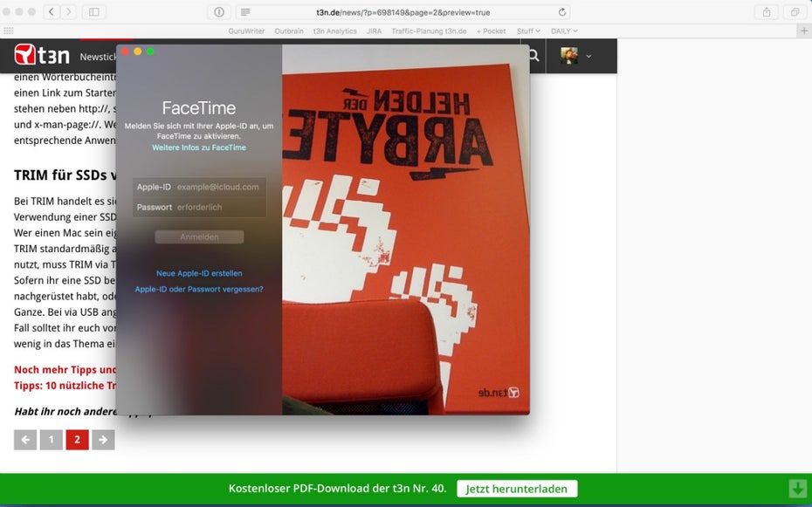Image resolution: width=812 pixels, height=507 pixels.
Task: Maximize the FaceTime window
Action: [x=150, y=51]
